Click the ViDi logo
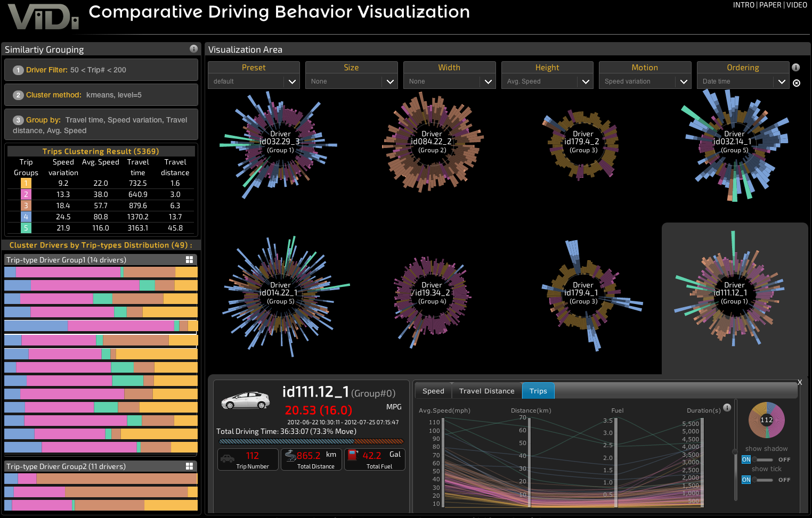Screen dimensions: 812x518 pos(43,17)
